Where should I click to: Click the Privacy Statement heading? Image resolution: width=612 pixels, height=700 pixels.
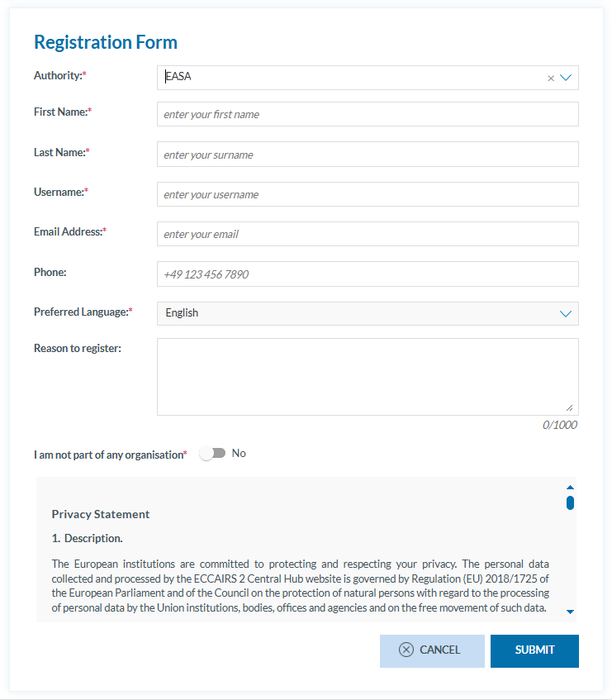(101, 514)
